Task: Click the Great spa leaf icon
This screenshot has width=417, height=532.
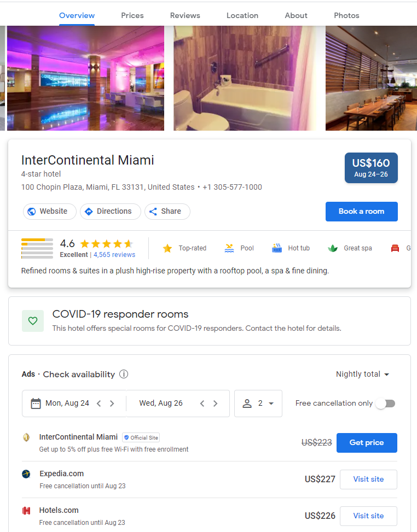Action: (x=333, y=248)
